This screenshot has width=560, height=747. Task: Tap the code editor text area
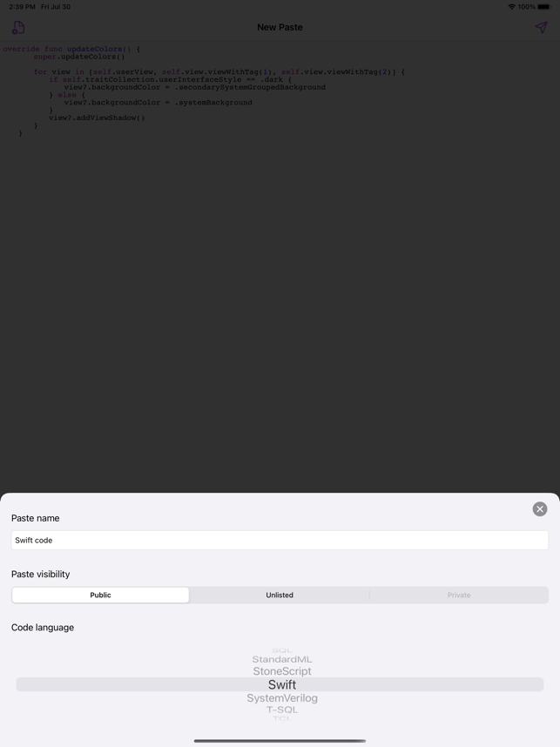coord(280,266)
